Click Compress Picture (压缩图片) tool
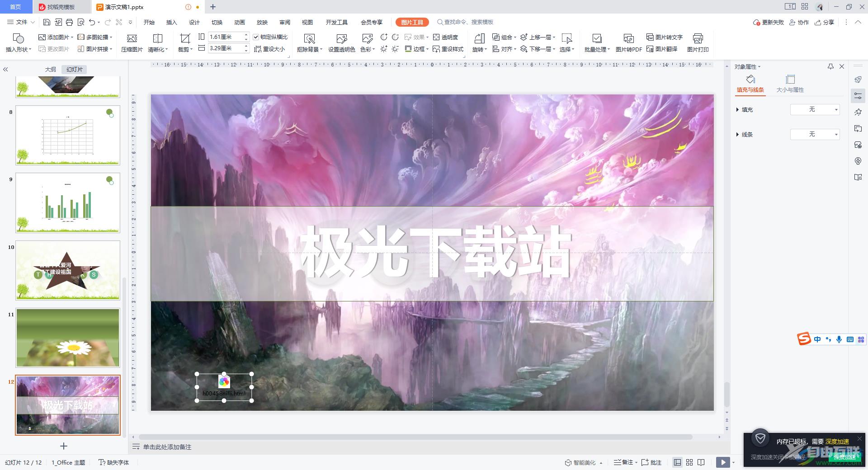This screenshot has height=470, width=868. 132,43
